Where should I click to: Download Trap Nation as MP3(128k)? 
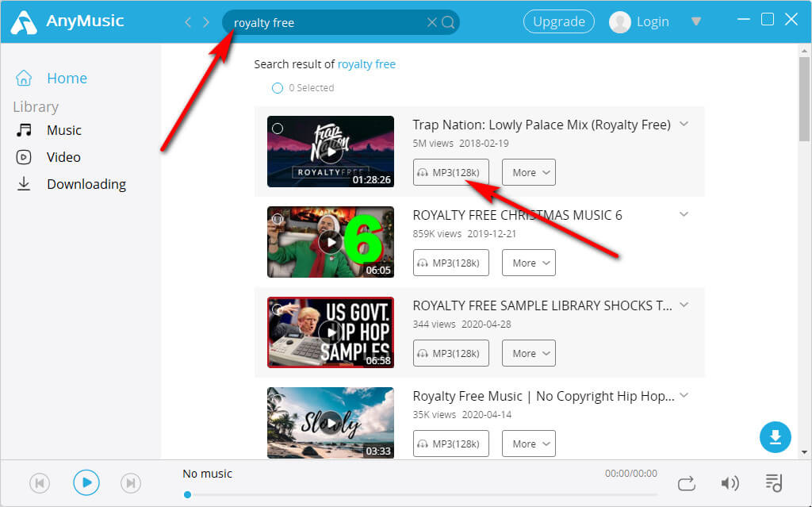450,172
